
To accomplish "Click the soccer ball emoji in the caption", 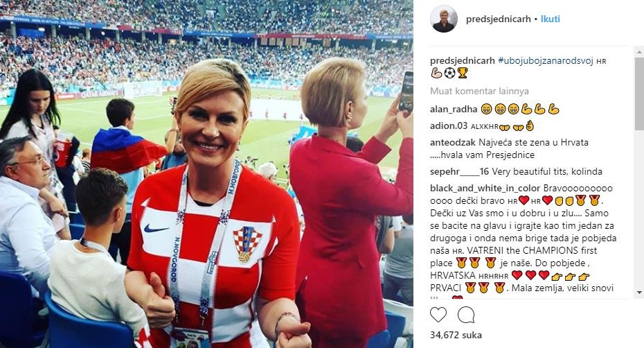I will click(x=449, y=73).
